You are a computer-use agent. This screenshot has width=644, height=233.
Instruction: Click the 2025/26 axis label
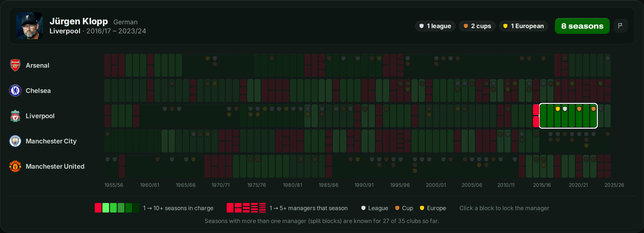tap(614, 185)
